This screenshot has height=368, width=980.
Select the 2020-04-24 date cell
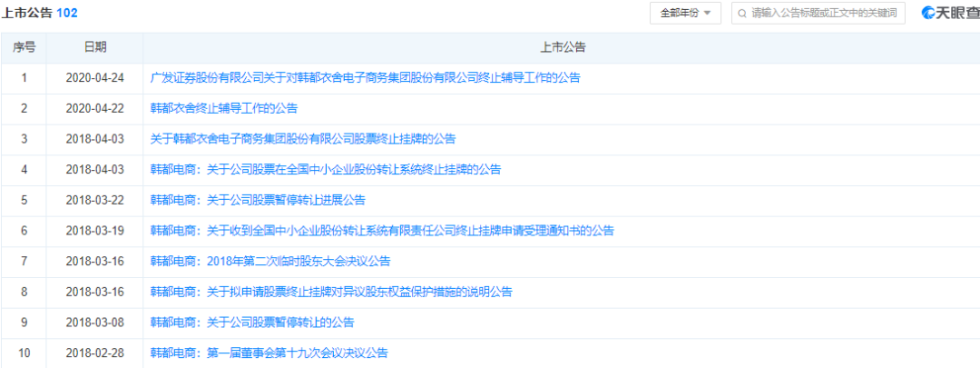pyautogui.click(x=94, y=77)
